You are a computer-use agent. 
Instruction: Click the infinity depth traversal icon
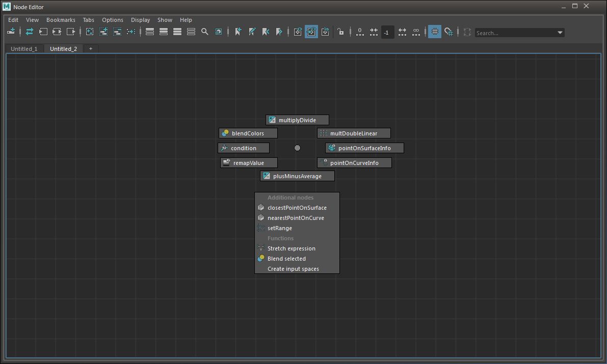coord(416,32)
